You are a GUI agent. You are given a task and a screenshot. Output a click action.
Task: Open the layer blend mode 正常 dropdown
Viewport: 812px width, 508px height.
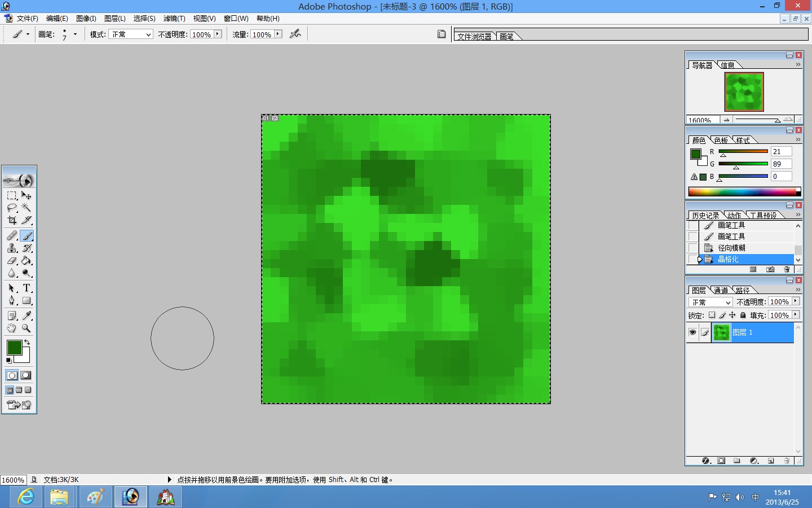point(711,303)
